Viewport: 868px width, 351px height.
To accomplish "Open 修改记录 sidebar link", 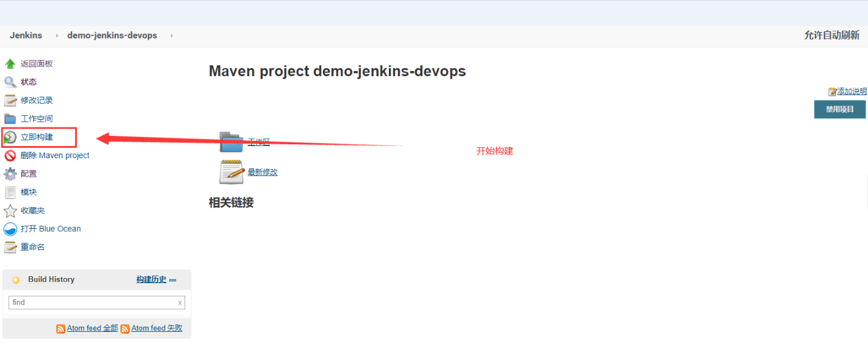I will 37,100.
